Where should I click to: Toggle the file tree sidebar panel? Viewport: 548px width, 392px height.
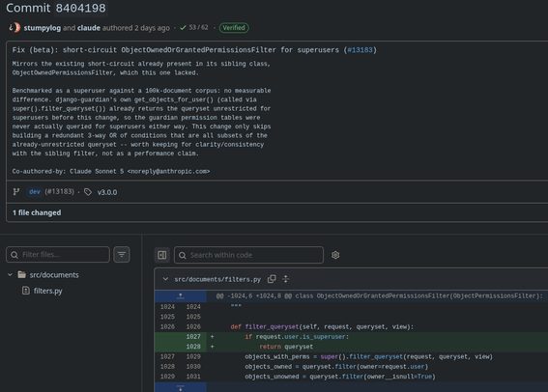pos(162,255)
